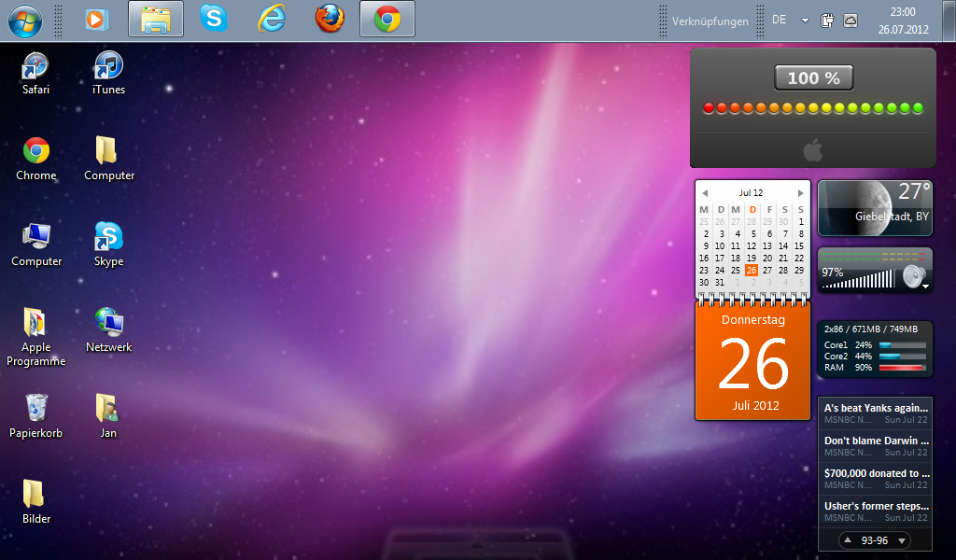Select day 15 in the calendar
Image resolution: width=956 pixels, height=560 pixels.
799,246
